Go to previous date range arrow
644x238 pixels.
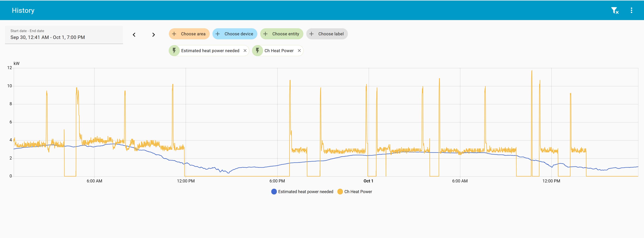point(134,35)
